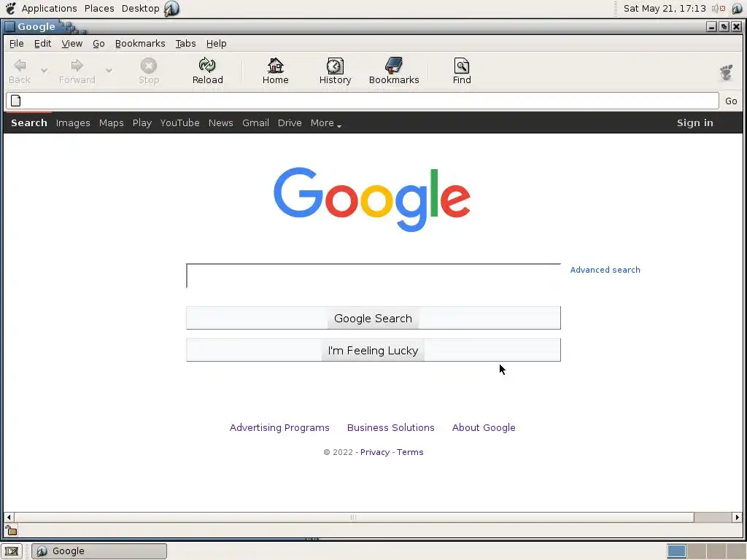Viewport: 747px width, 560px height.
Task: Expand the Back history dropdown arrow
Action: [44, 71]
